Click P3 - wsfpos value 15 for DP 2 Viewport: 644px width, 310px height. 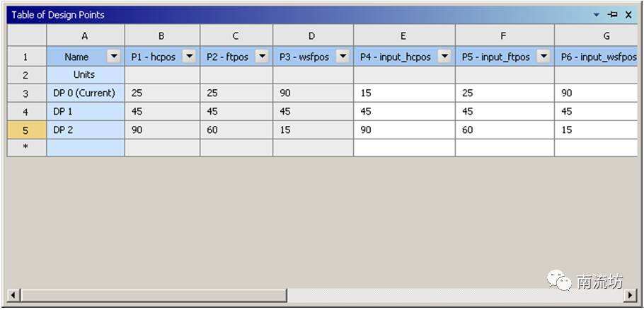313,130
